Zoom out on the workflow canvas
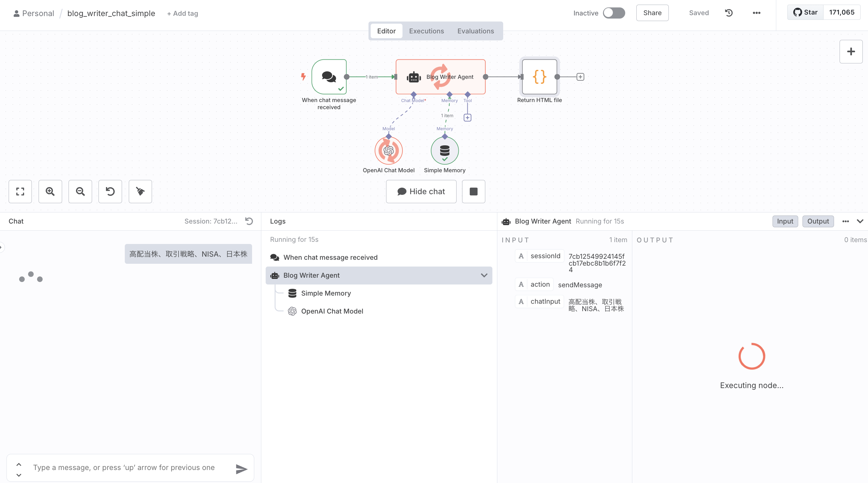868x483 pixels. pyautogui.click(x=80, y=192)
